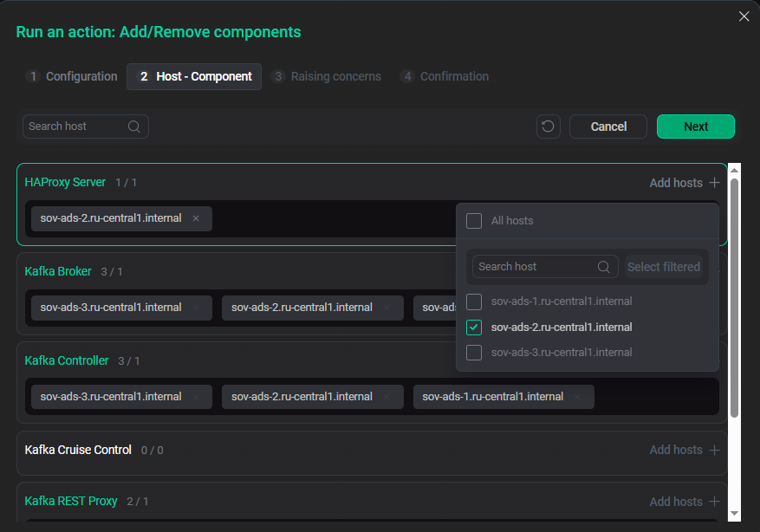This screenshot has width=760, height=532.
Task: Click the scrollbar up arrow
Action: coord(734,170)
